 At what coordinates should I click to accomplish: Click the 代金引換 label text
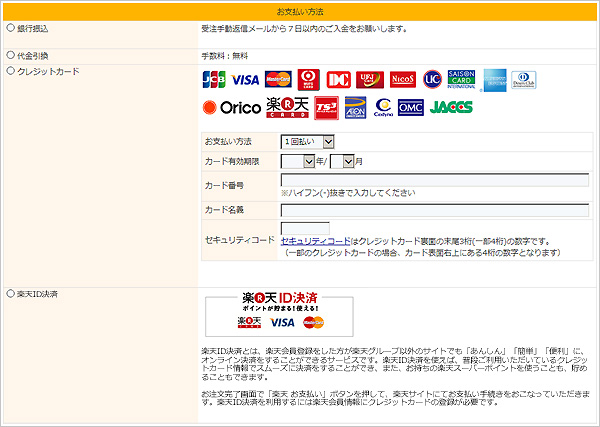(x=33, y=56)
